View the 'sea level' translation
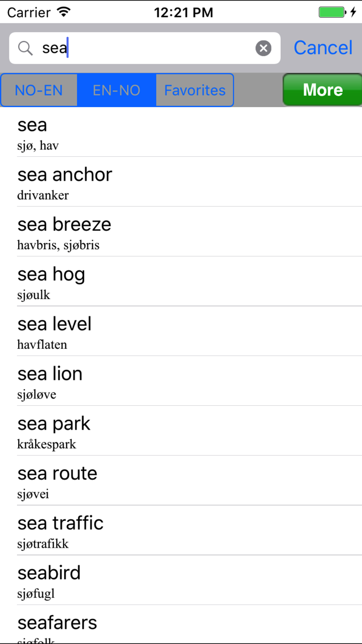 point(181,331)
